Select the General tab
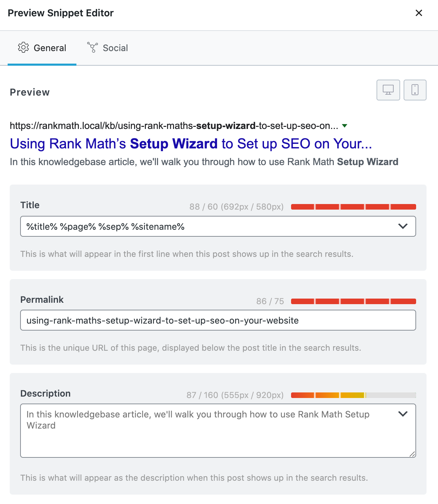The width and height of the screenshot is (438, 504). pyautogui.click(x=42, y=48)
